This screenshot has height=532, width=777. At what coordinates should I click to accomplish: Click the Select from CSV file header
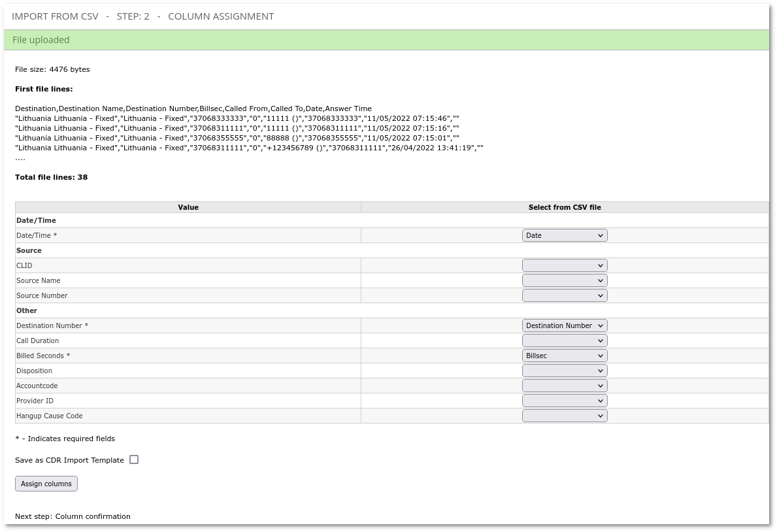(565, 207)
